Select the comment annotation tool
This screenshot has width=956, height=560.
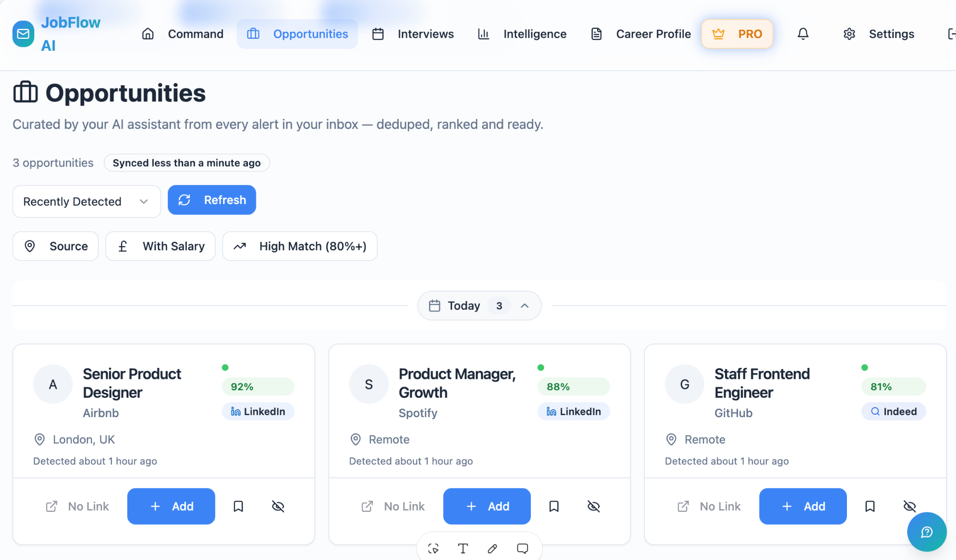coord(522,549)
